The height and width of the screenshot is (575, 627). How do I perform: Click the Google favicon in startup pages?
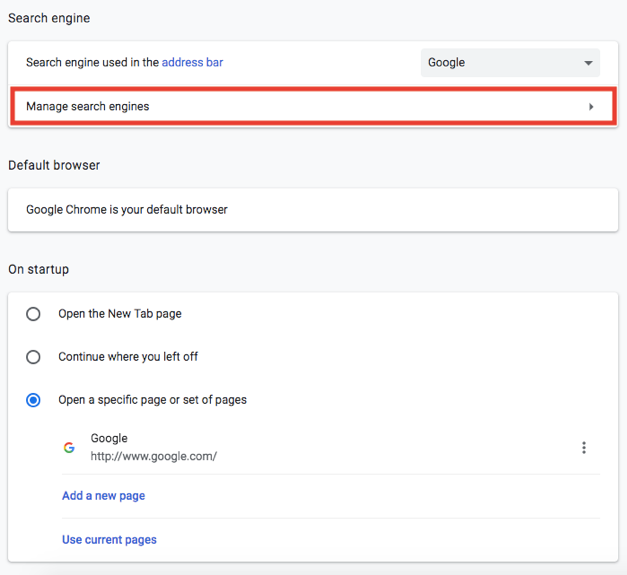tap(69, 448)
